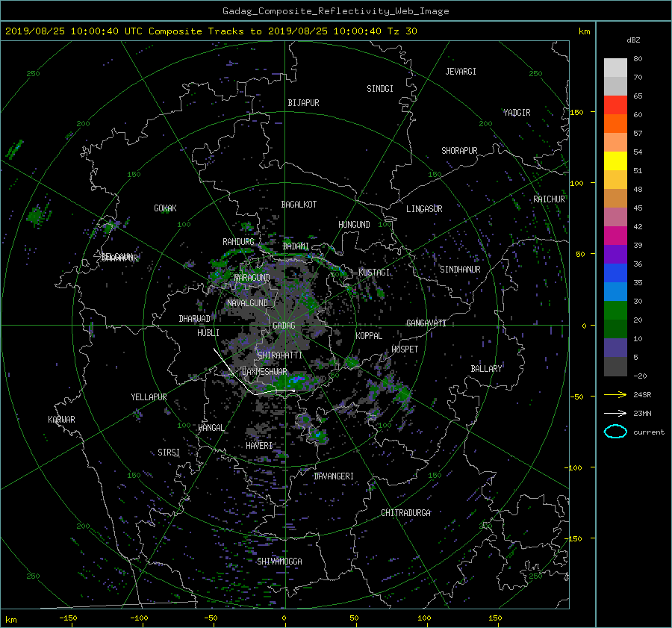Click the SINDHANUR city label
This screenshot has width=672, height=628.
coord(460,270)
